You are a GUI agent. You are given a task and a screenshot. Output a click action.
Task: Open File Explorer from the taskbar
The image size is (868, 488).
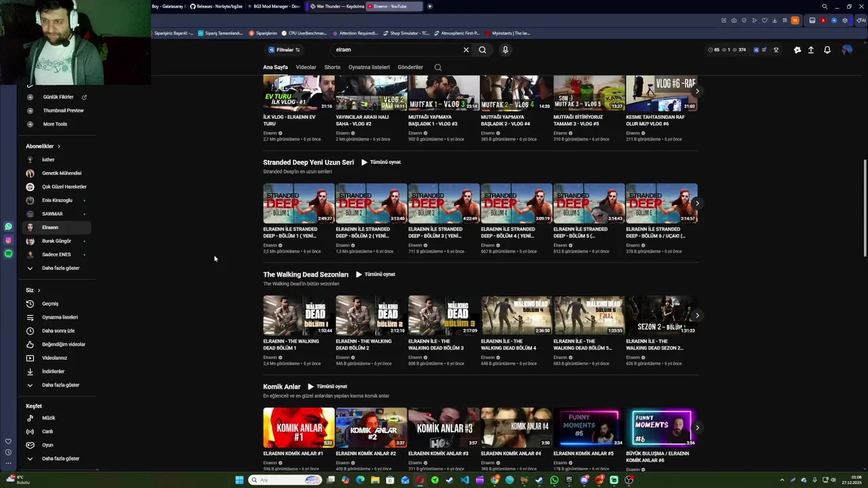[375, 480]
